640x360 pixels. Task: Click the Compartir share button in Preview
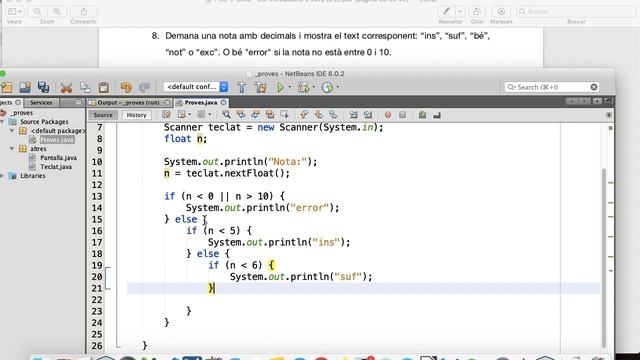(83, 11)
